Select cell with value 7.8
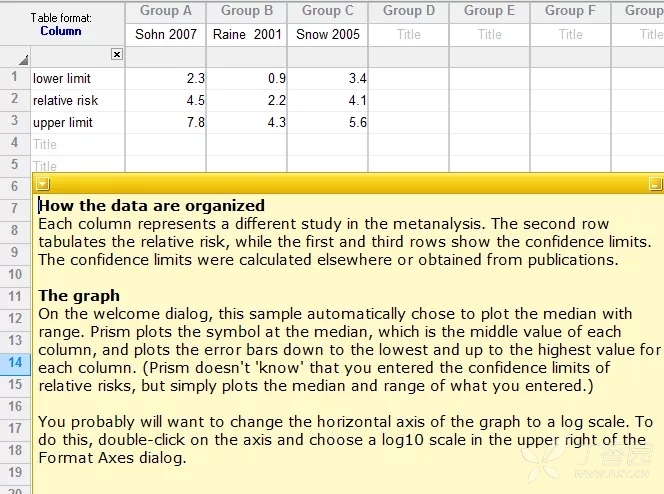 pos(166,122)
